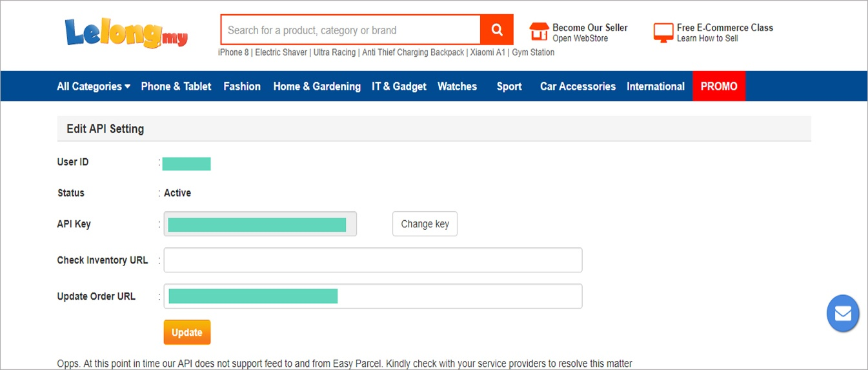Image resolution: width=868 pixels, height=370 pixels.
Task: Click the Gym Station suggestion link
Action: [x=533, y=52]
